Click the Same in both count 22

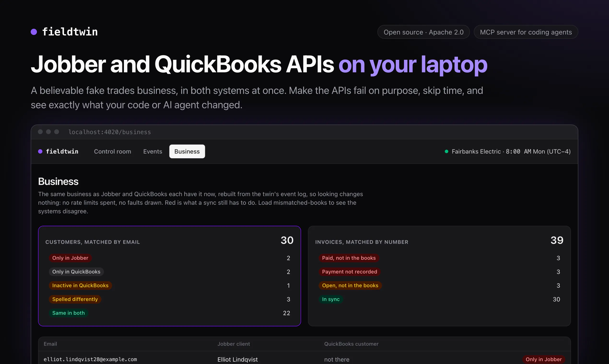point(287,313)
